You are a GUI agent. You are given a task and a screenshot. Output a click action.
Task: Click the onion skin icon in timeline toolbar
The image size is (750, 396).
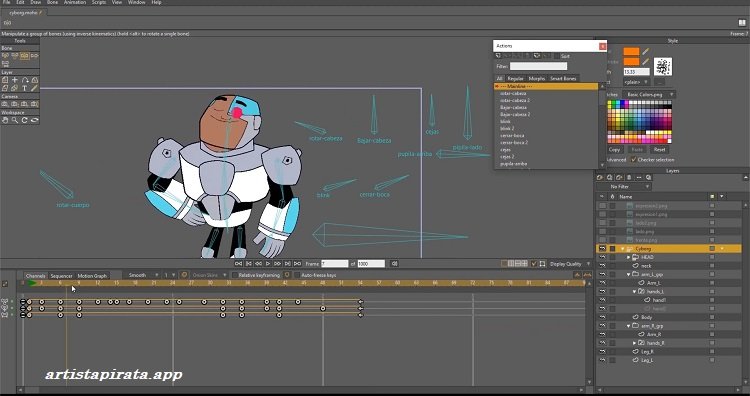point(184,275)
